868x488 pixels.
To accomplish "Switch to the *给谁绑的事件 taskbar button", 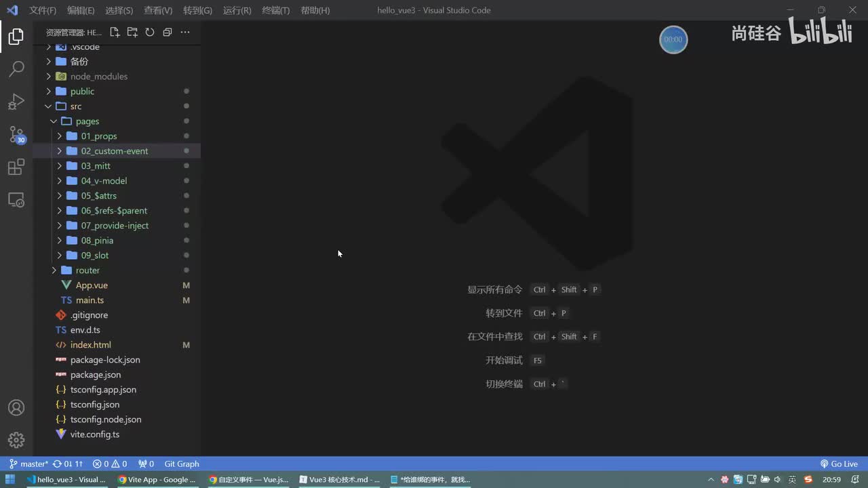I will tap(430, 480).
